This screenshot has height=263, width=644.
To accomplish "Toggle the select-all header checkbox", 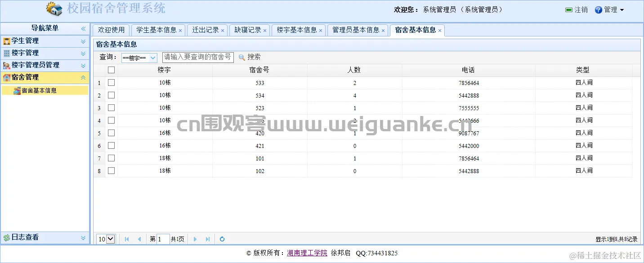I will [112, 70].
